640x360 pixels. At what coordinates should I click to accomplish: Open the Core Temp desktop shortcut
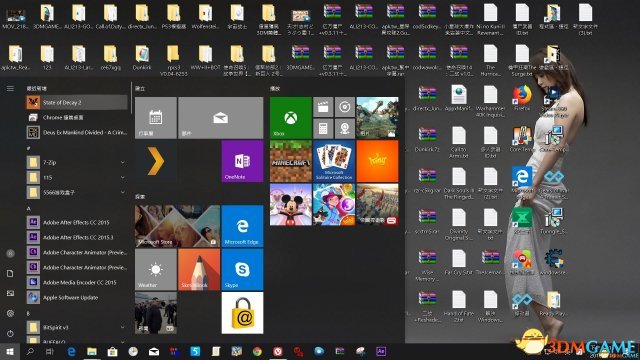(522, 139)
